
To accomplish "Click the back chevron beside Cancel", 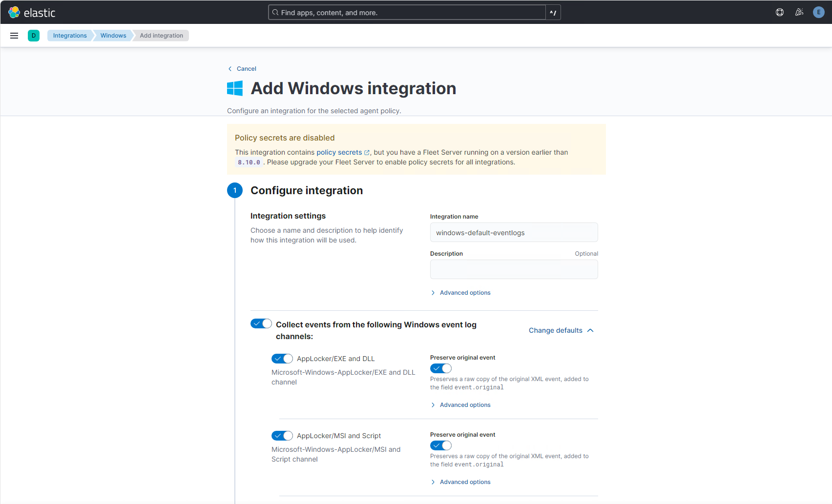I will tap(230, 69).
